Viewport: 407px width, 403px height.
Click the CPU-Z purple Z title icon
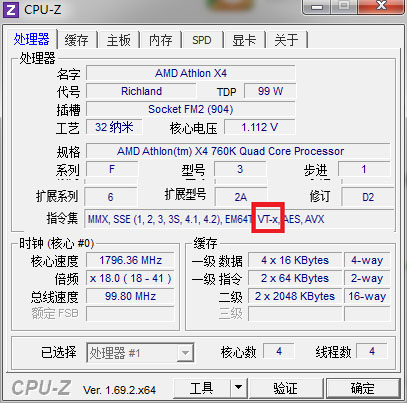pyautogui.click(x=11, y=9)
